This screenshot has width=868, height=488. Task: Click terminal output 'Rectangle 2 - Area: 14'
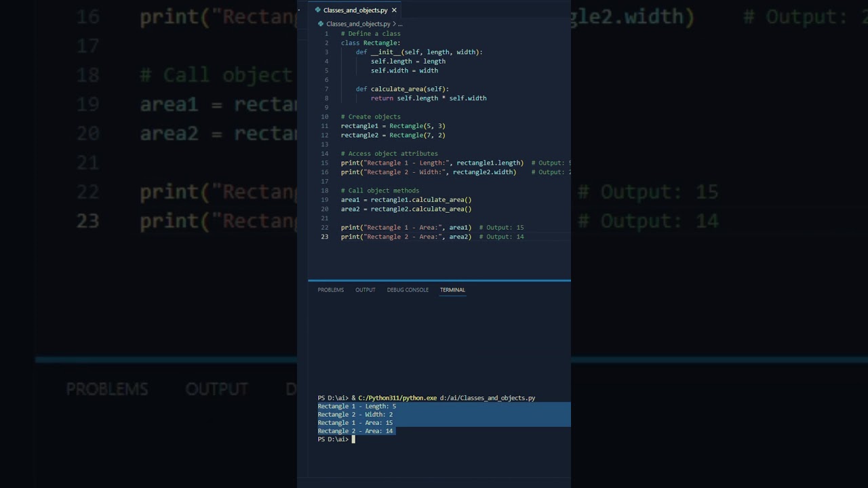pos(355,431)
